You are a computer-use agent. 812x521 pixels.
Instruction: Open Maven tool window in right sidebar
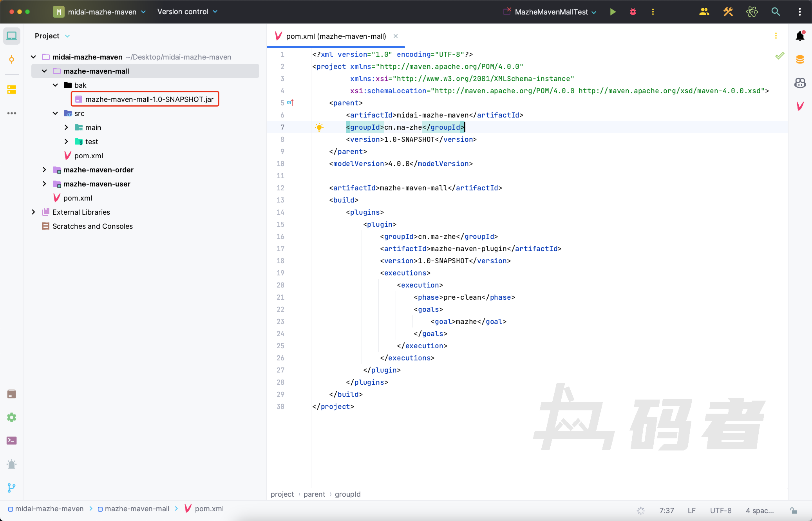coord(800,106)
